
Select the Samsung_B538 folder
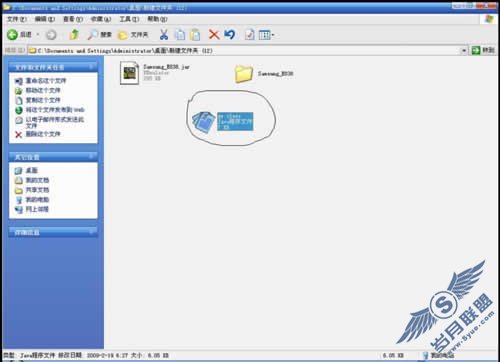coord(264,74)
